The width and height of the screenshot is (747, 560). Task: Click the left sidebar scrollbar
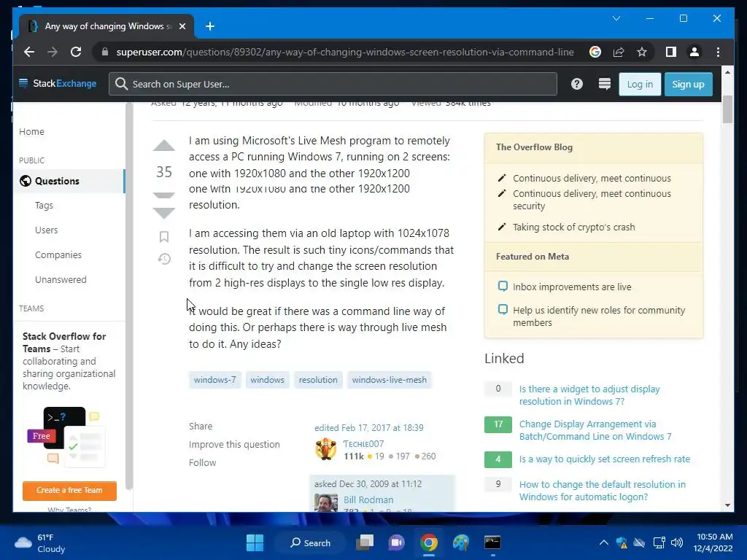tap(128, 295)
